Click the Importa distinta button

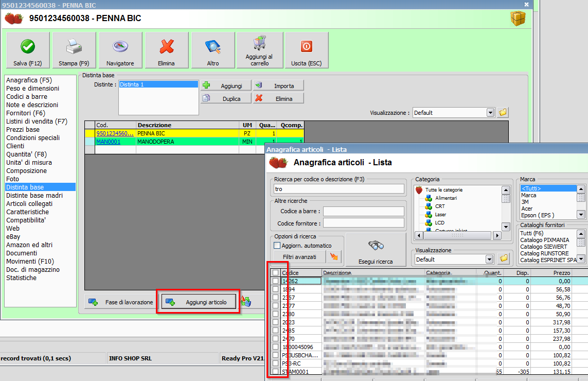pos(278,85)
